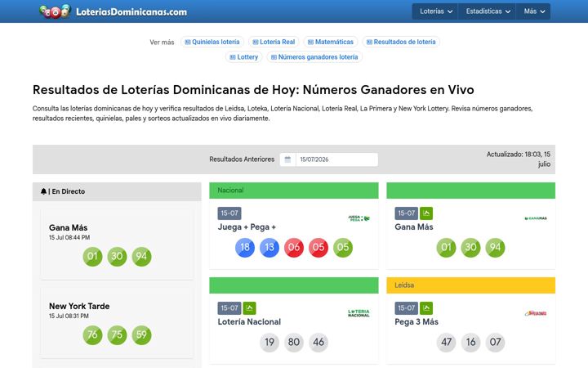The image size is (588, 368).
Task: Open the Más dropdown menu
Action: click(x=533, y=11)
